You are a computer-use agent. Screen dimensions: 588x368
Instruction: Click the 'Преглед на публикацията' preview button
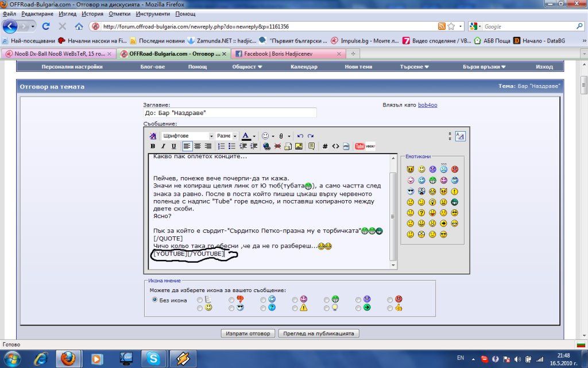coord(318,333)
